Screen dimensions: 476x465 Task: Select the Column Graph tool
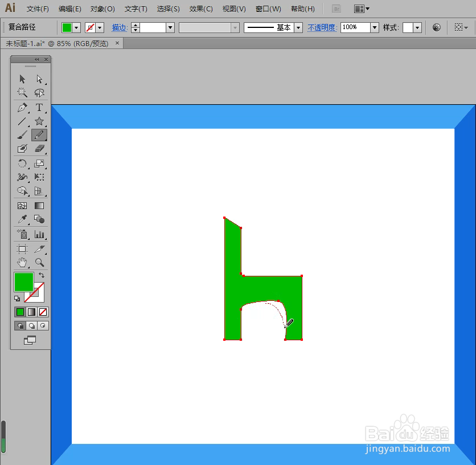point(39,234)
